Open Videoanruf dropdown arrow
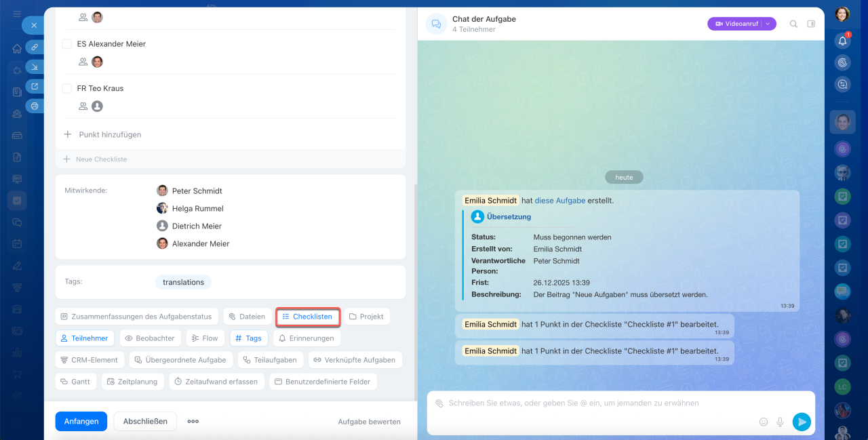This screenshot has width=868, height=440. tap(768, 24)
